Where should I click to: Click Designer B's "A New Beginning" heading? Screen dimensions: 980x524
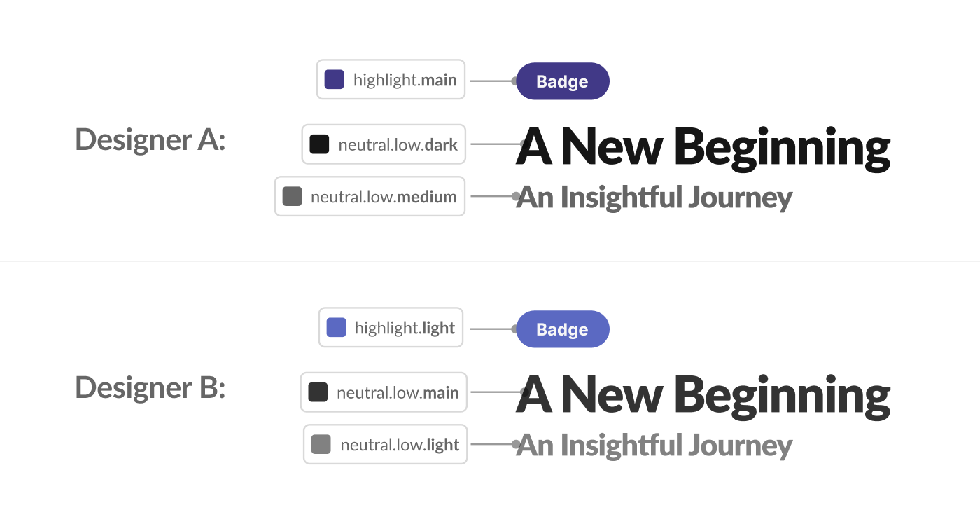[703, 395]
